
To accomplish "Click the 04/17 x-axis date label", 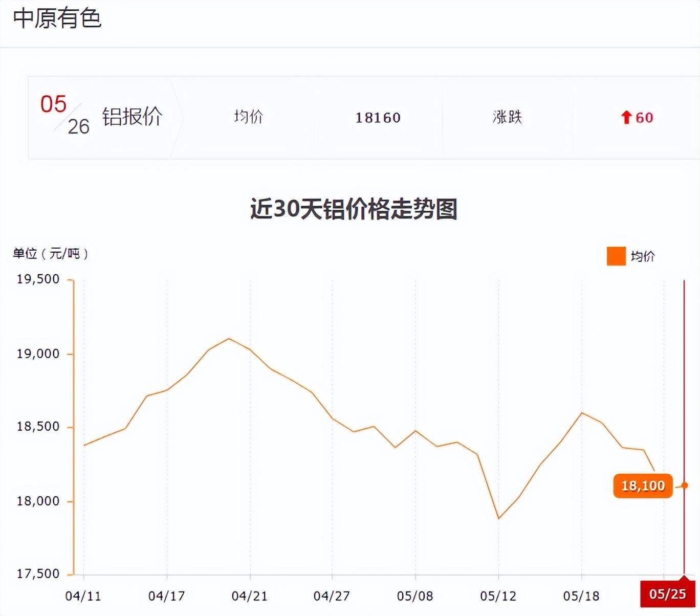I will click(166, 597).
